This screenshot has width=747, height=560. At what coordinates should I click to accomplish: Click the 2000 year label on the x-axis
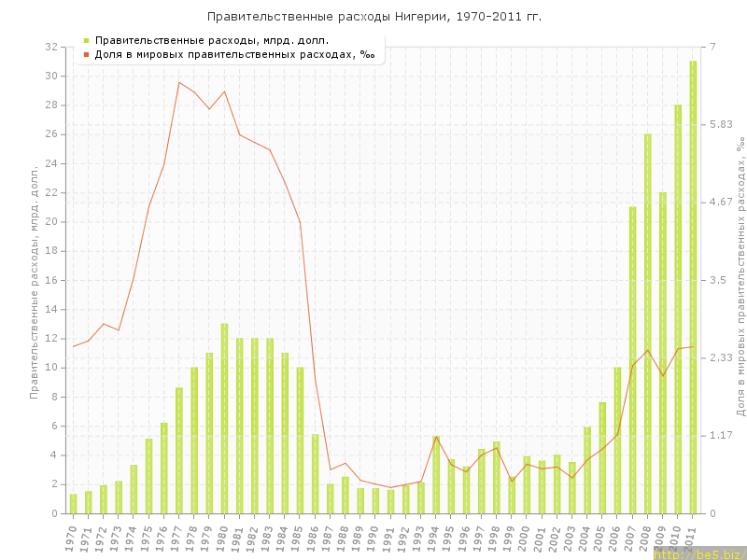point(525,538)
